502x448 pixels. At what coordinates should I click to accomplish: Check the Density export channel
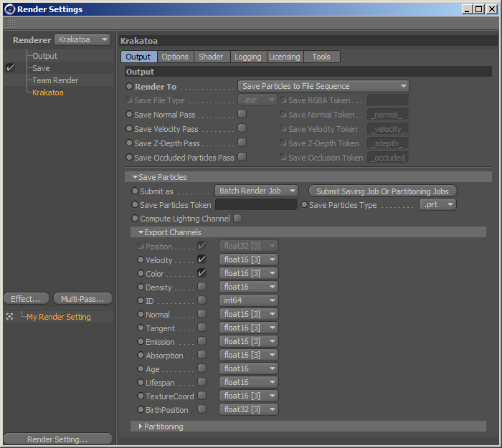tap(202, 287)
